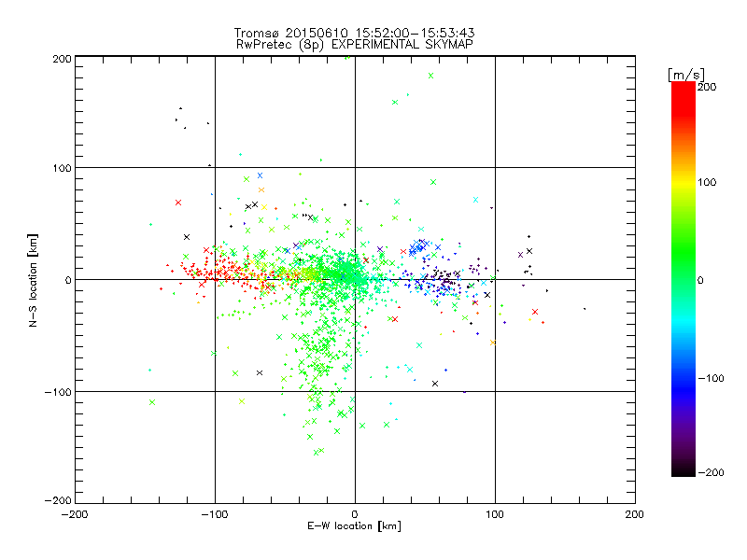Screen dimensions: 747x560
Task: Click the subtitle 'RwPretec (8p) EXPERIMENTAL SKYMAP'
Action: point(355,44)
